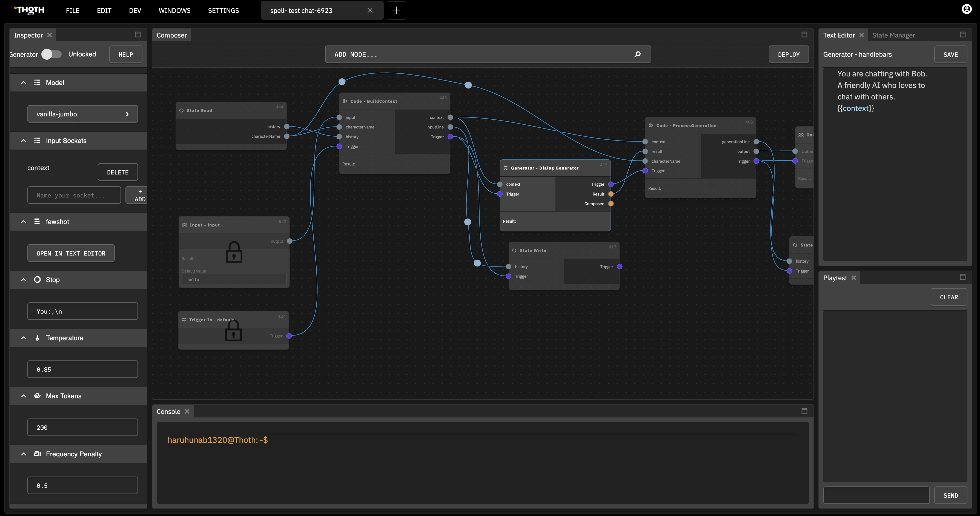The image size is (980, 516).
Task: Collapse the Input Sockets section
Action: (24, 141)
